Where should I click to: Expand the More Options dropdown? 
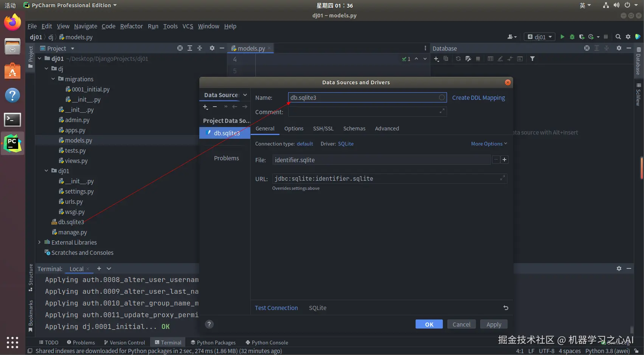tap(489, 144)
